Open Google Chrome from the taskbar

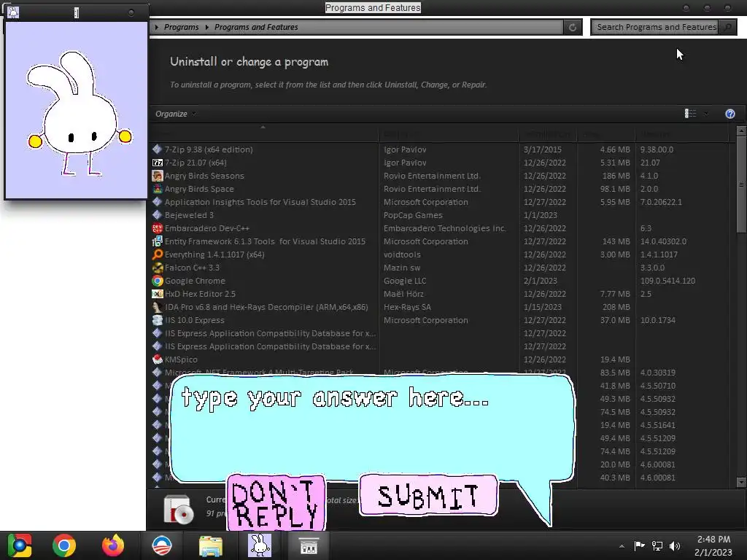point(64,545)
